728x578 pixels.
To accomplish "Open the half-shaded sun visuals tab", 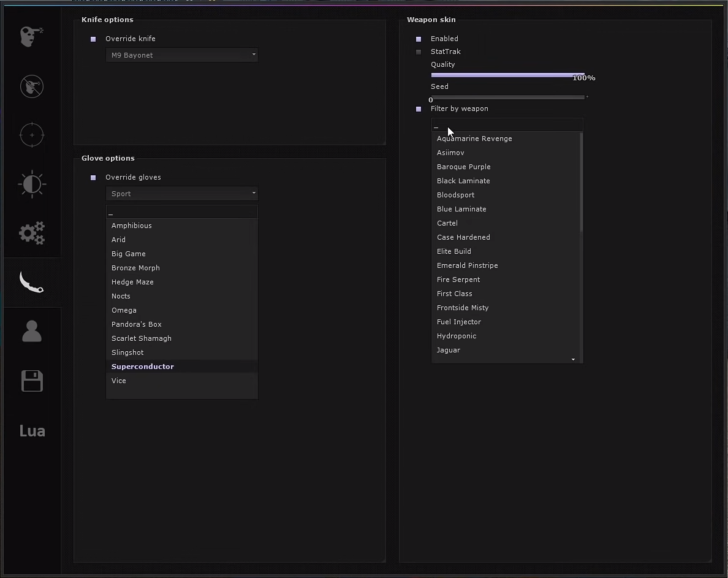I will tap(31, 184).
